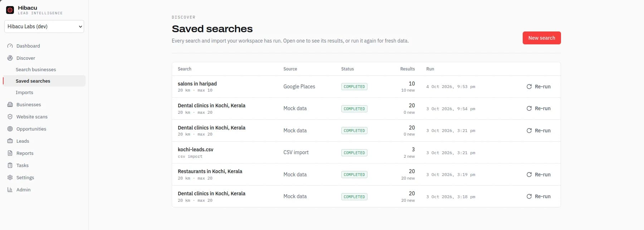Click the Status column header
The height and width of the screenshot is (230, 644).
click(347, 69)
